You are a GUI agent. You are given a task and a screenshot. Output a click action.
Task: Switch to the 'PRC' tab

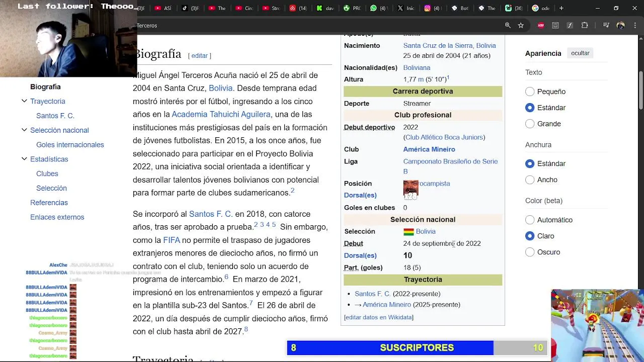(x=352, y=8)
